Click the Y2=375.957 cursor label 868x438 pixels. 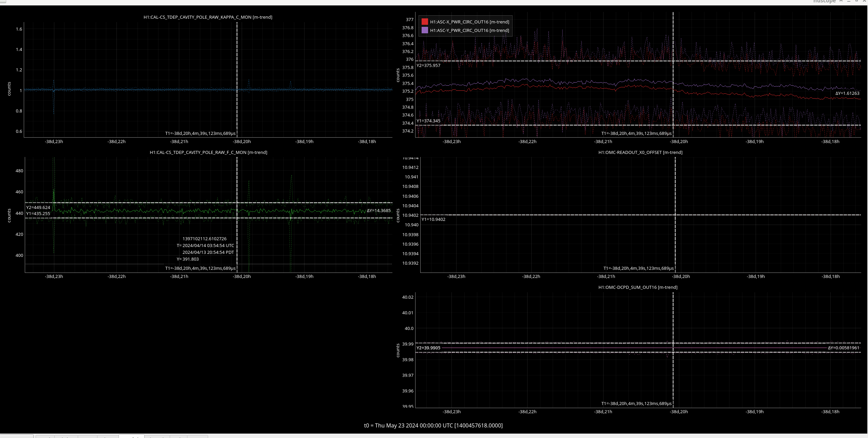[428, 65]
